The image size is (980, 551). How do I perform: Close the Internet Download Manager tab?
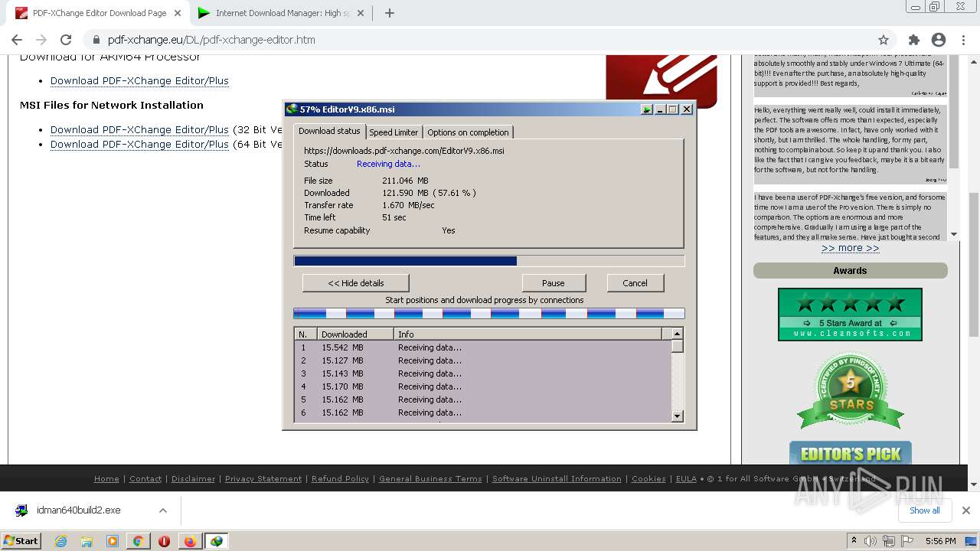click(362, 13)
